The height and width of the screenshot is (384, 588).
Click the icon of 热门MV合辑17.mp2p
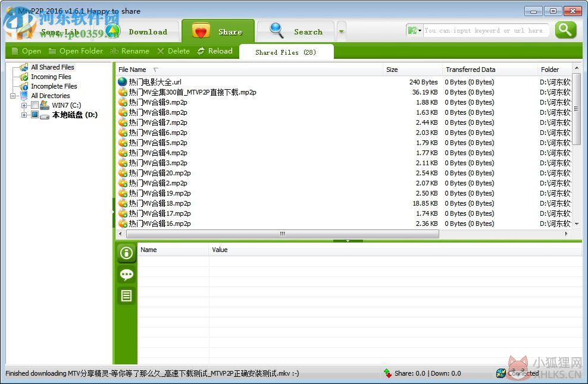pos(122,213)
